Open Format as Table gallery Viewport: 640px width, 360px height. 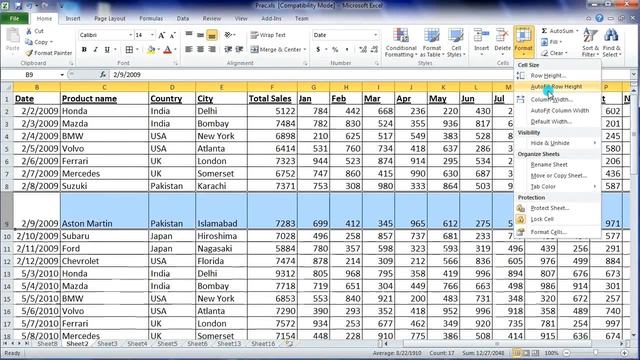click(x=431, y=42)
